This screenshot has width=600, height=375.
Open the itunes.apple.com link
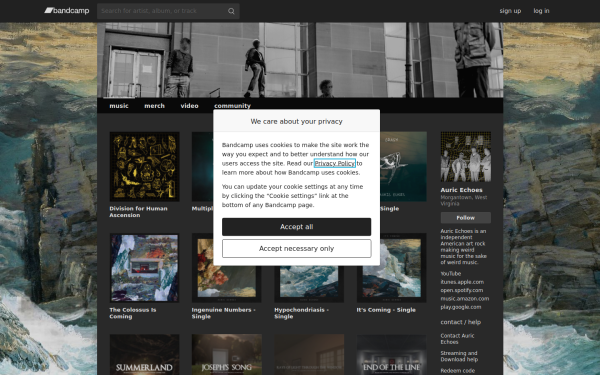point(462,282)
